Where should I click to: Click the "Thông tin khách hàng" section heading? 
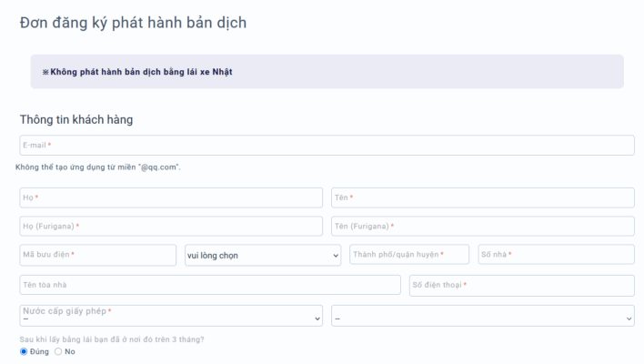77,120
